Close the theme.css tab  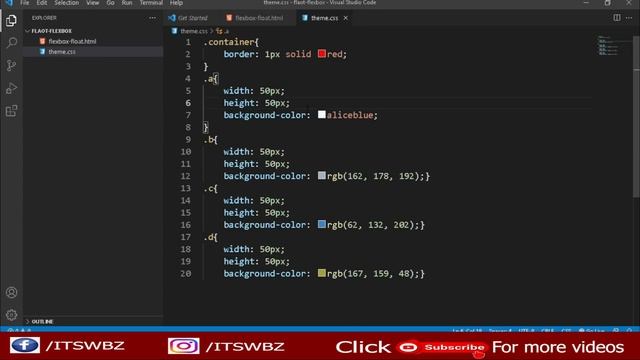click(345, 18)
